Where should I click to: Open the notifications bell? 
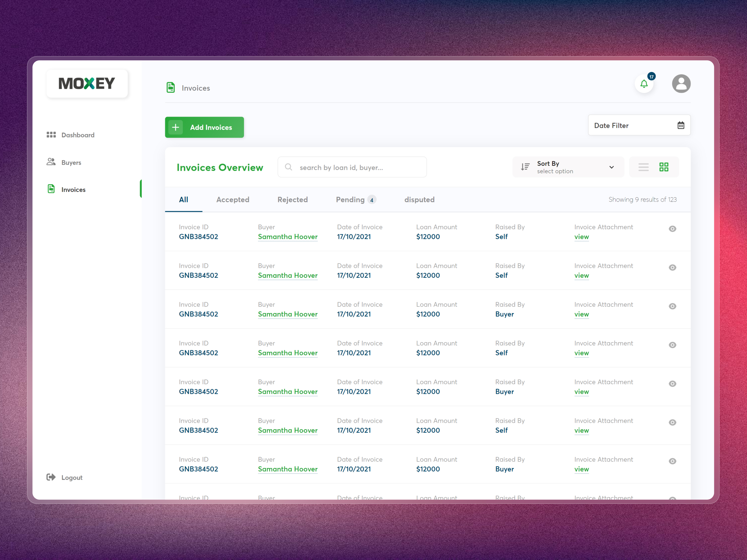coord(644,84)
